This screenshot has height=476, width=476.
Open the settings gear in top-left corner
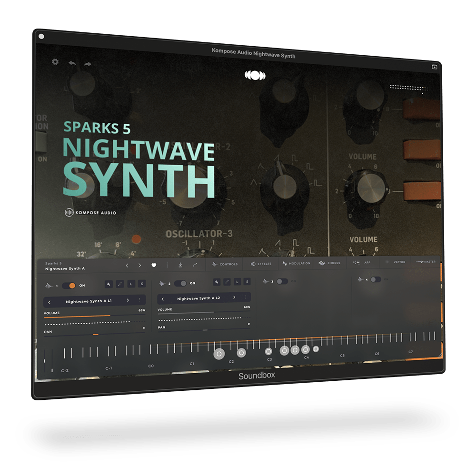pos(55,62)
